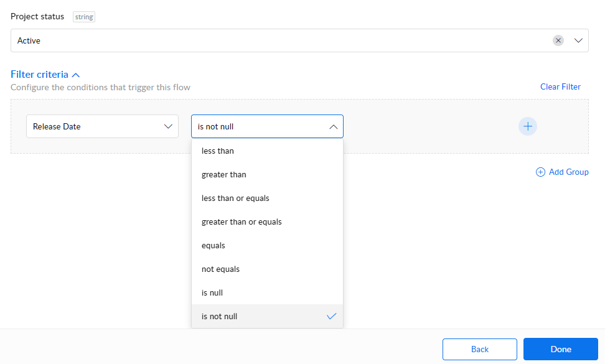The image size is (605, 364).
Task: Select the 'is null' option
Action: point(212,293)
